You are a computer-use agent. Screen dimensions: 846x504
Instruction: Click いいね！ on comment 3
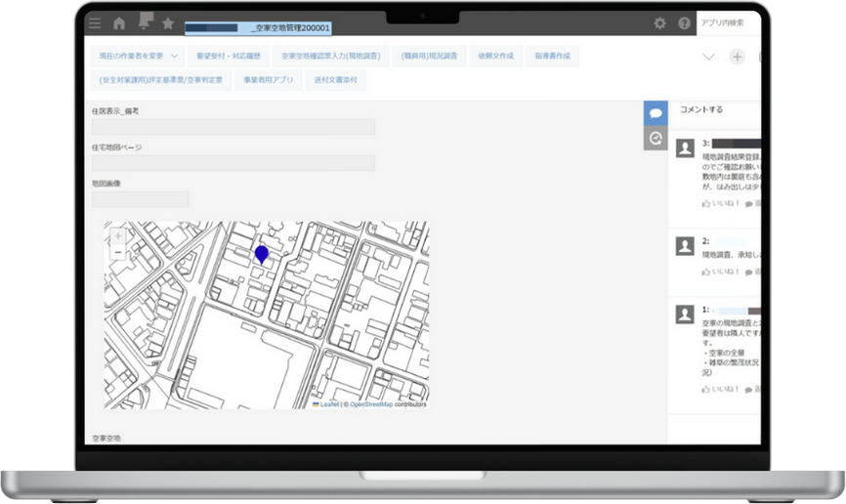(x=722, y=203)
